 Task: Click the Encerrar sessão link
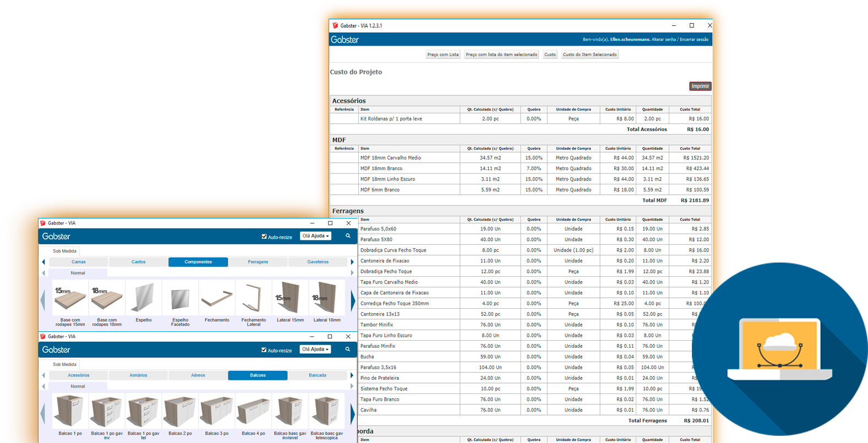pyautogui.click(x=694, y=40)
